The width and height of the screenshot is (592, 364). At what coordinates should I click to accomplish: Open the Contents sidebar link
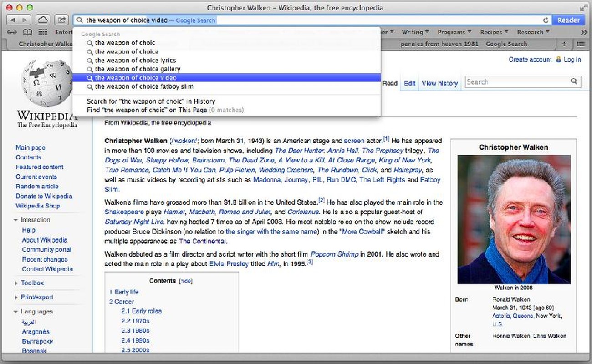click(x=28, y=157)
